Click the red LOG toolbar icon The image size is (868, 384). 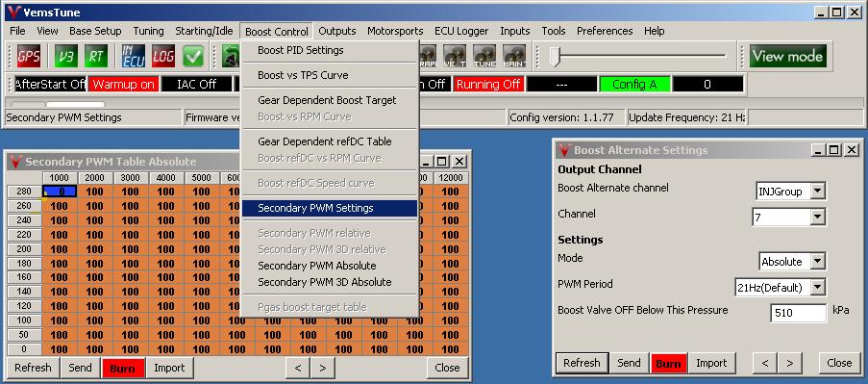[x=163, y=56]
